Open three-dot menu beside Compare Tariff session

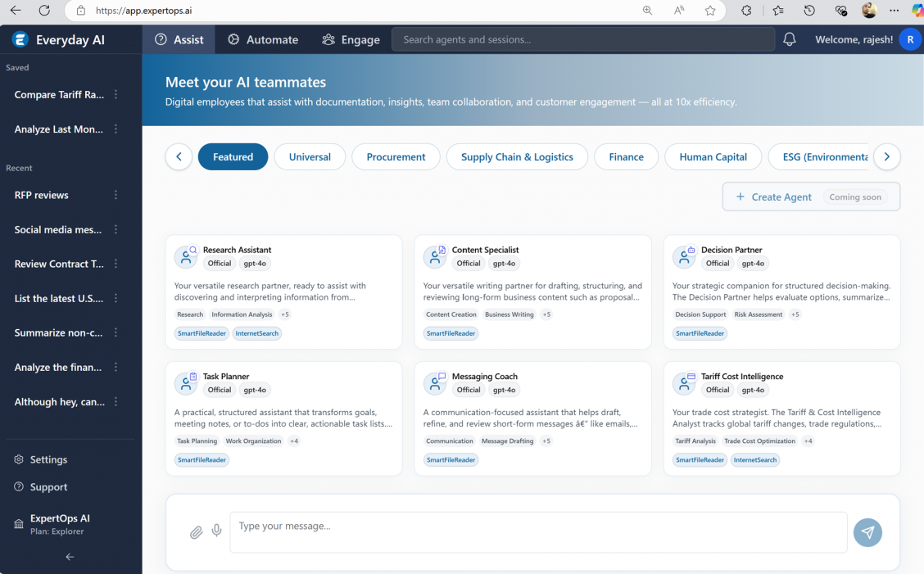click(115, 95)
